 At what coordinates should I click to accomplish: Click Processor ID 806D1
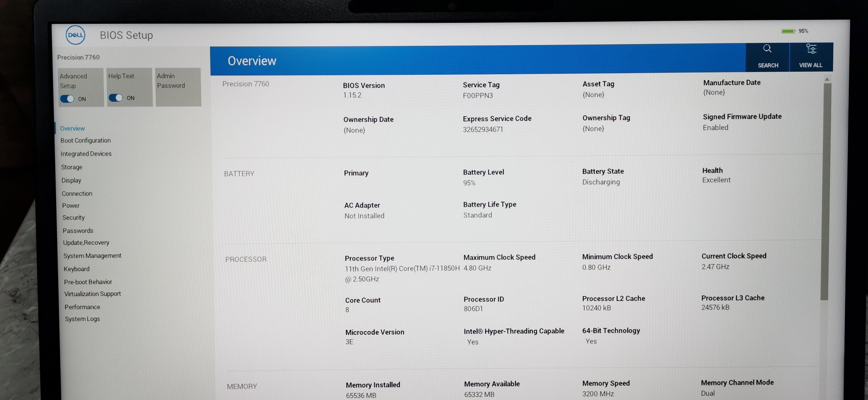click(473, 309)
